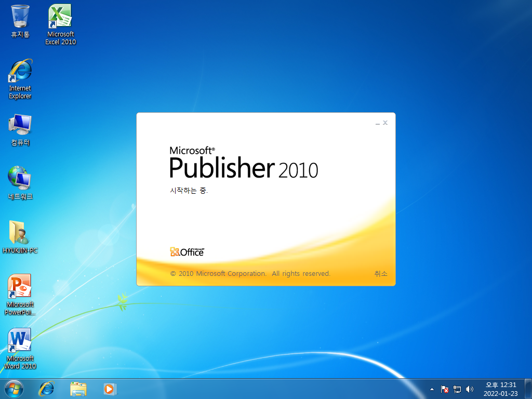
Task: Launch Internet Explorer from the taskbar
Action: click(x=46, y=389)
